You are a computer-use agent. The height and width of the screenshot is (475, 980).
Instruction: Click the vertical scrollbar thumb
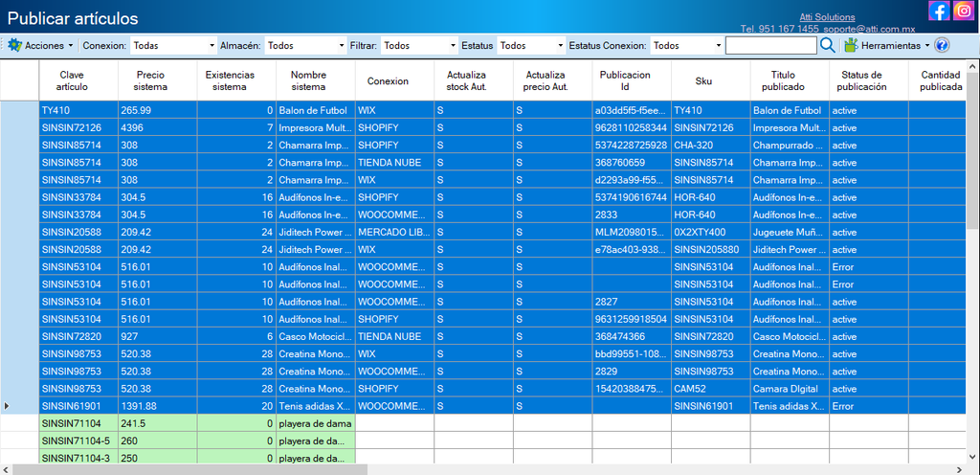click(972, 150)
